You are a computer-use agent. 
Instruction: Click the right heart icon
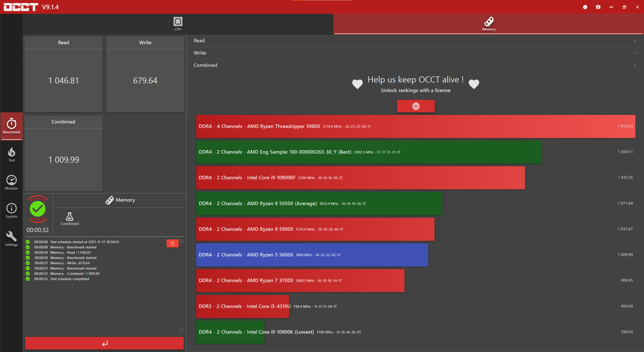click(x=474, y=84)
